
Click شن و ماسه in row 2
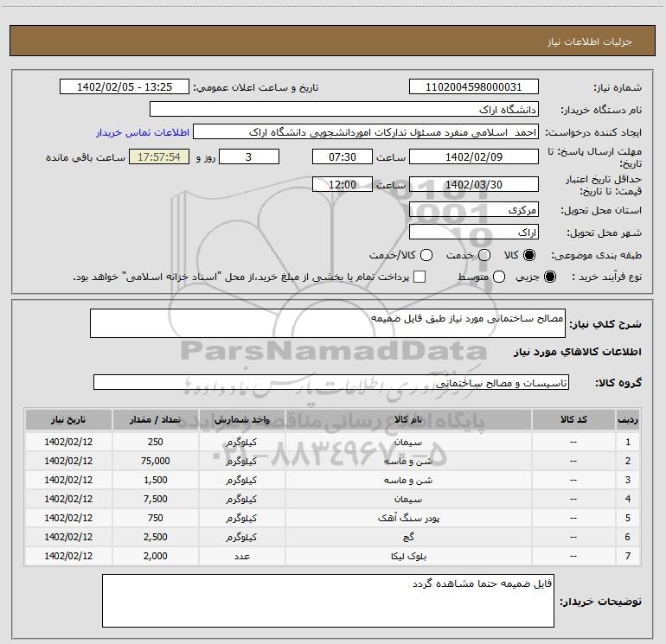click(x=408, y=461)
